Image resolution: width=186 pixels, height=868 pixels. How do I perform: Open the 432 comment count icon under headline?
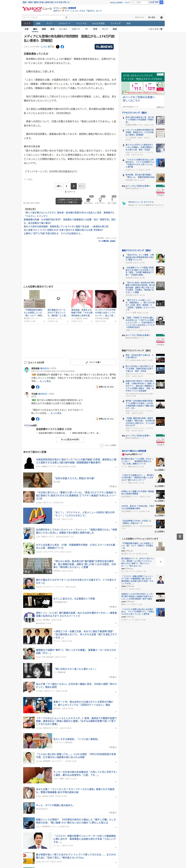pyautogui.click(x=44, y=47)
